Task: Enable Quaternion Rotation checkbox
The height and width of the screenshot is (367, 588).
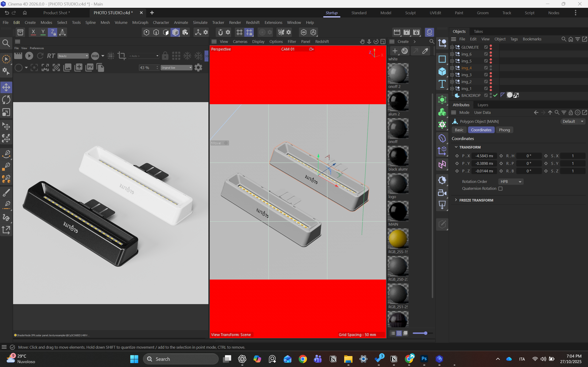Action: pos(500,189)
